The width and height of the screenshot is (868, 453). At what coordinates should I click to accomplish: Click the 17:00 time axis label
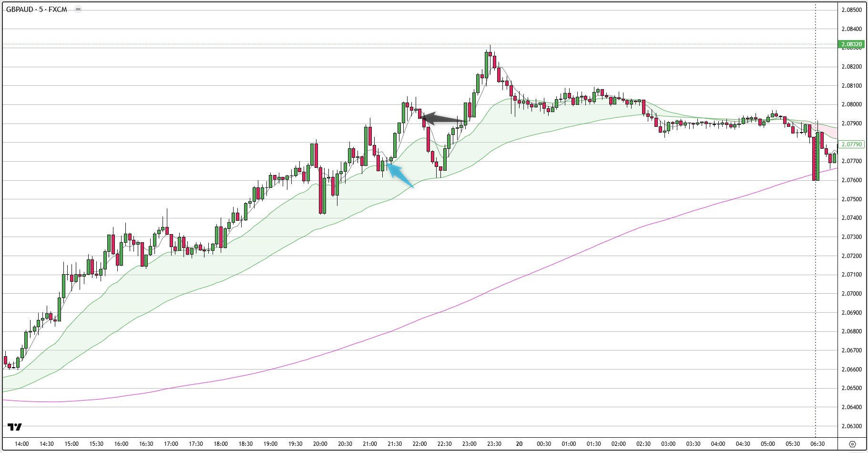tap(171, 444)
